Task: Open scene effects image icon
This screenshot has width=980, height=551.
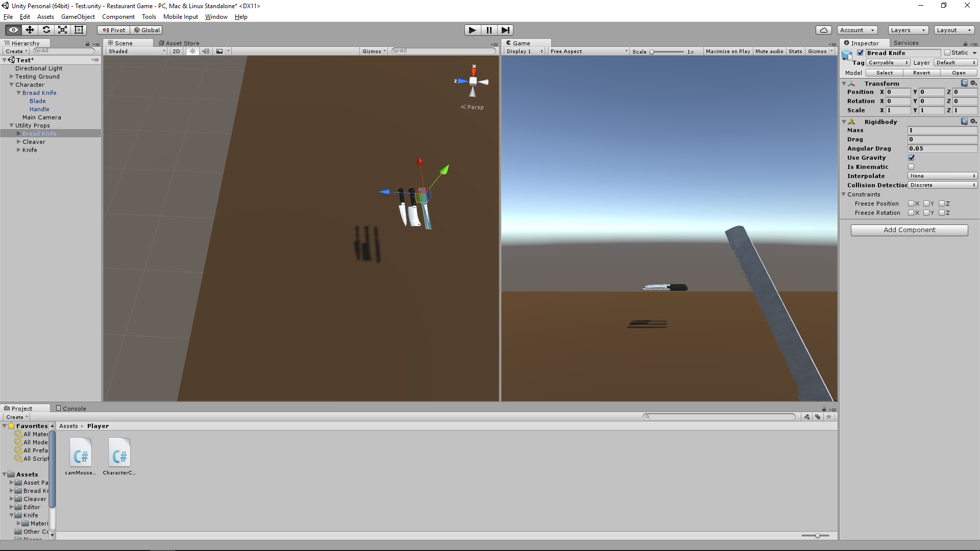Action: (219, 51)
